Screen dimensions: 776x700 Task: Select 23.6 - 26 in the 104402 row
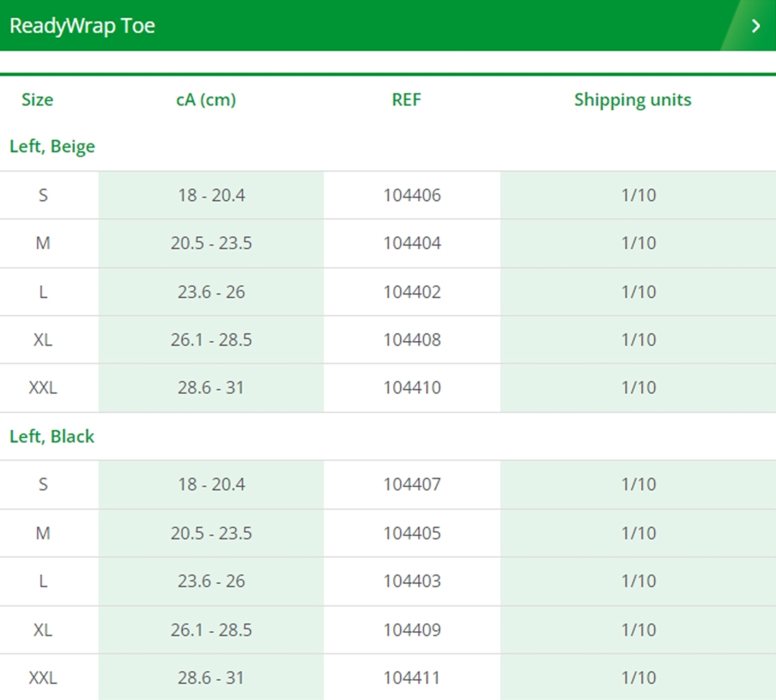[x=211, y=292]
